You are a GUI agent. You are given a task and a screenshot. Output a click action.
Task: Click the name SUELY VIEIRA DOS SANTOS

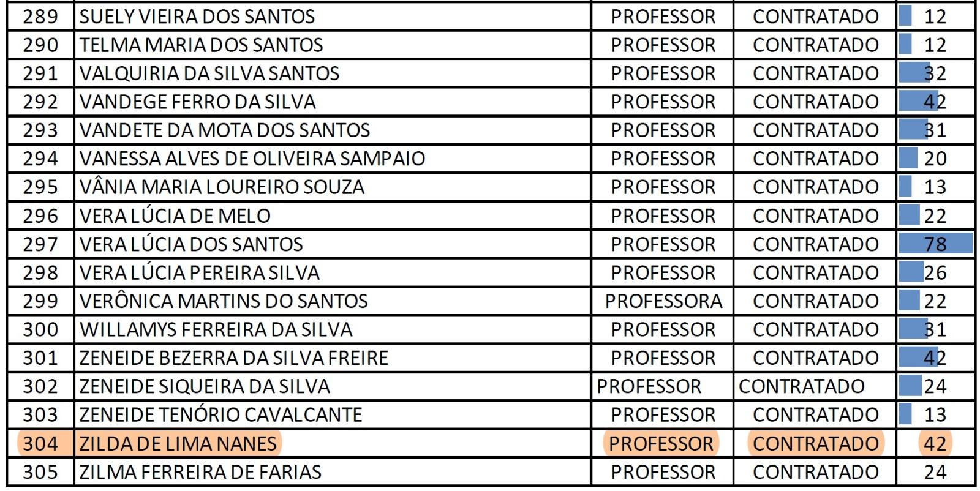point(197,17)
